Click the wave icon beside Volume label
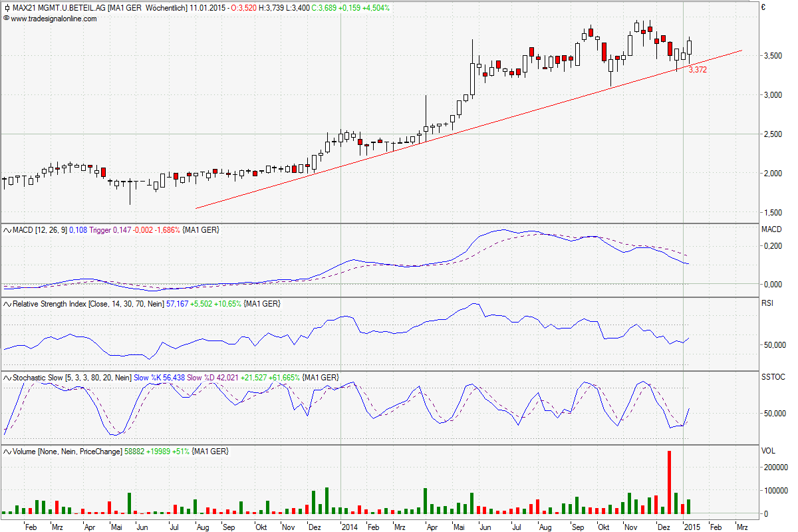The height and width of the screenshot is (532, 798). pos(7,452)
